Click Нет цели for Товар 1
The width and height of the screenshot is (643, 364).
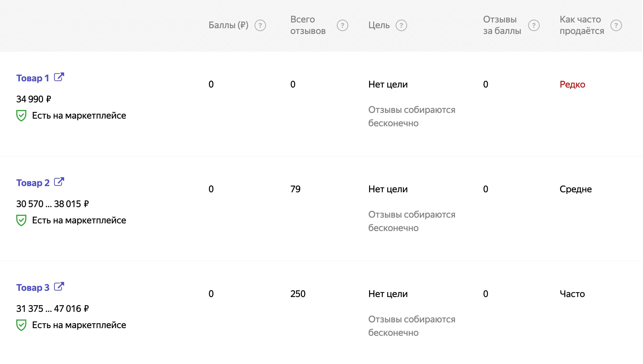tap(388, 84)
